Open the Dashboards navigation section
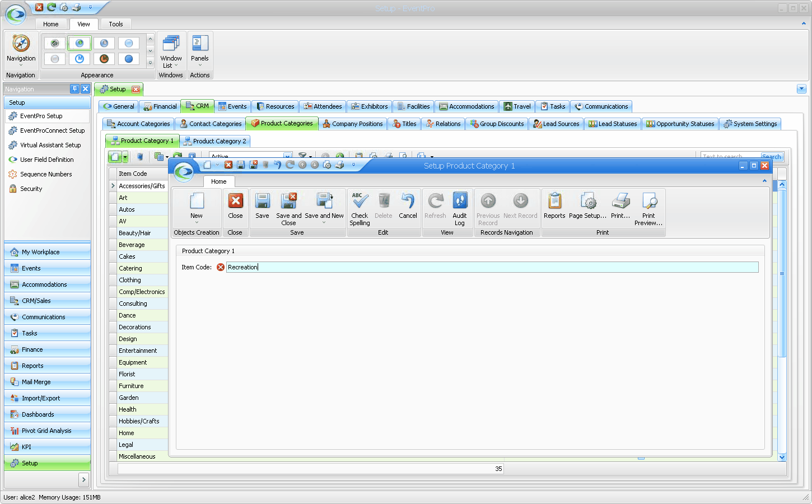Image resolution: width=812 pixels, height=504 pixels. pos(47,414)
